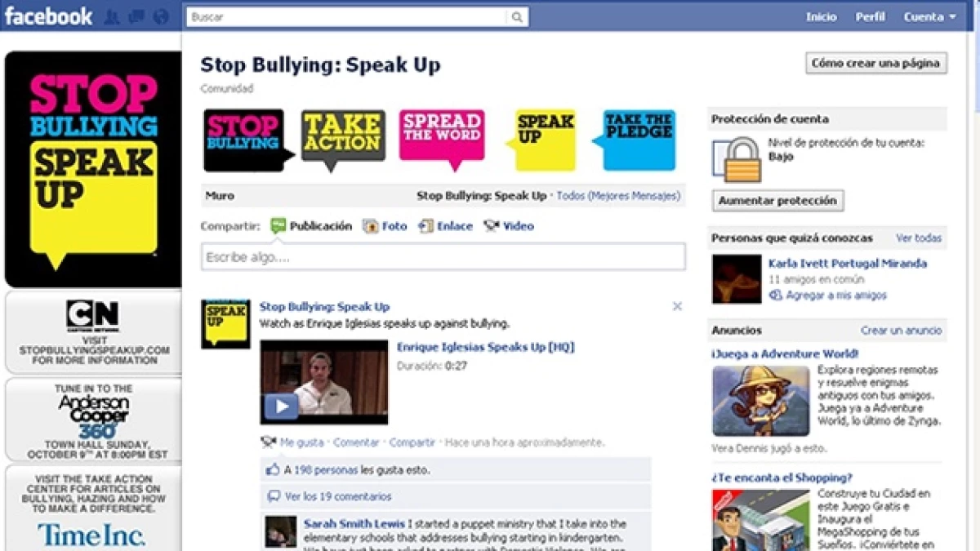
Task: Click the Cómo crear una página button
Action: (x=876, y=63)
